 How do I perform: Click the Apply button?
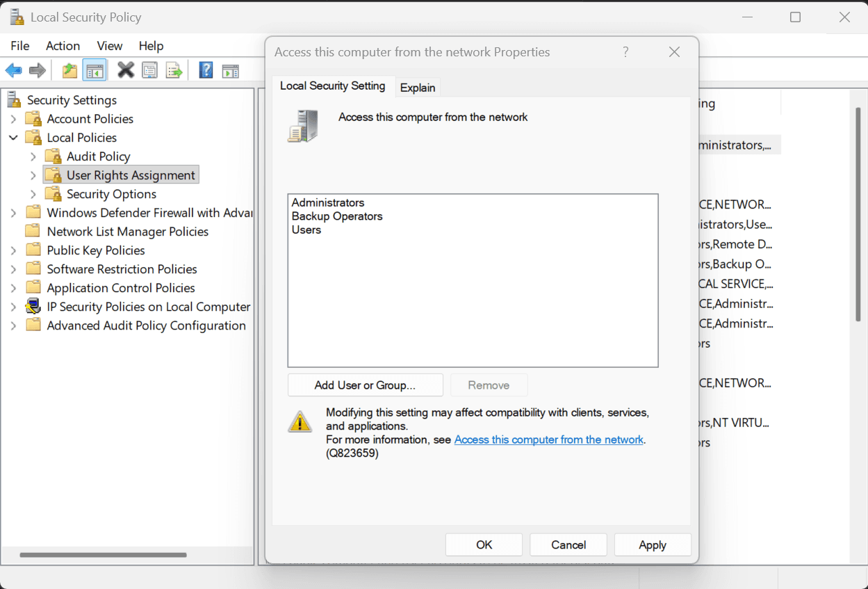(652, 544)
